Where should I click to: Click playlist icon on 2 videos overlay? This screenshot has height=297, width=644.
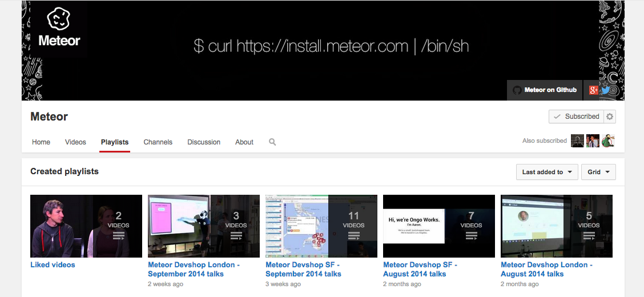(x=118, y=236)
